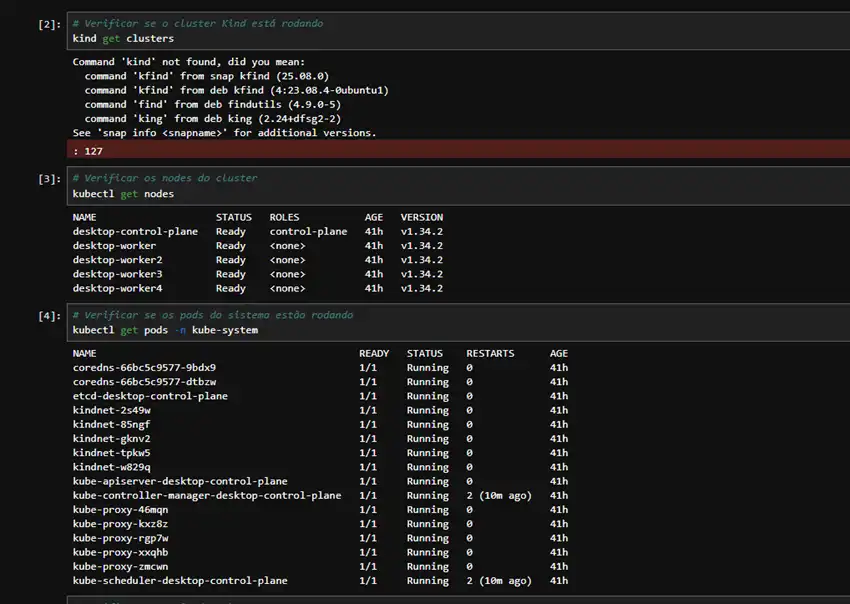The width and height of the screenshot is (850, 604).
Task: Select the cell [3] execution prompt
Action: click(x=49, y=179)
